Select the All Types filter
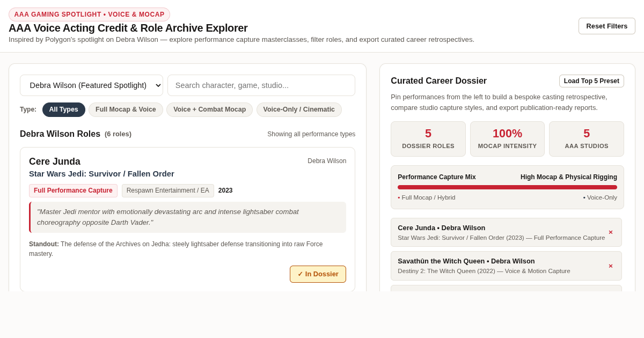The width and height of the screenshot is (644, 338). click(x=64, y=109)
